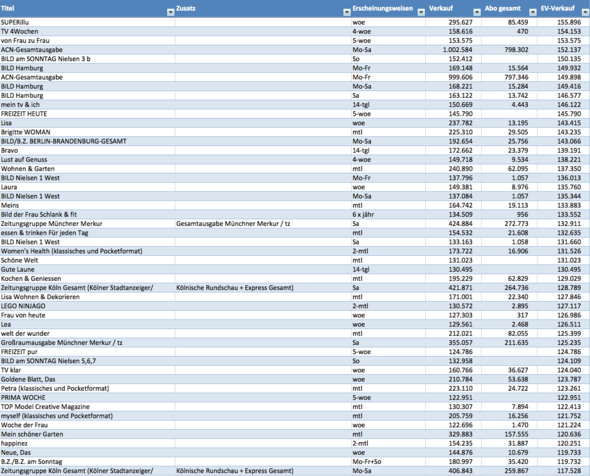The width and height of the screenshot is (590, 476).
Task: Open the Zusatz column filter dropdown
Action: 347,12
